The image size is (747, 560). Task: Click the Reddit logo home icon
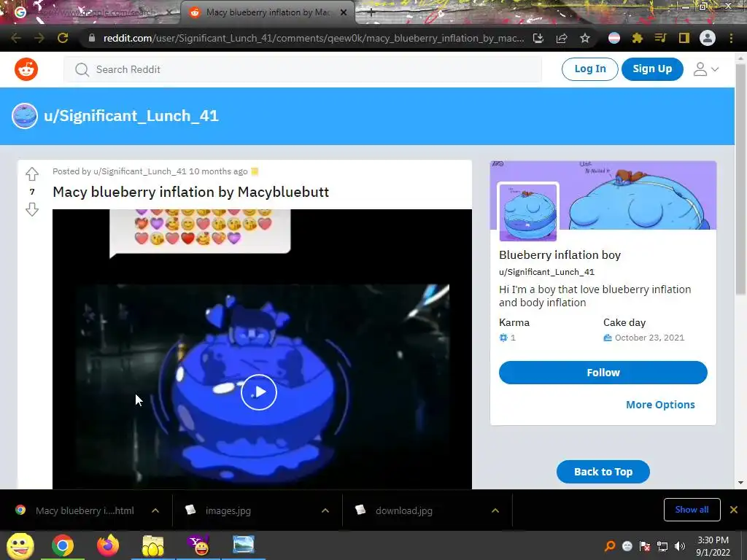tap(26, 69)
